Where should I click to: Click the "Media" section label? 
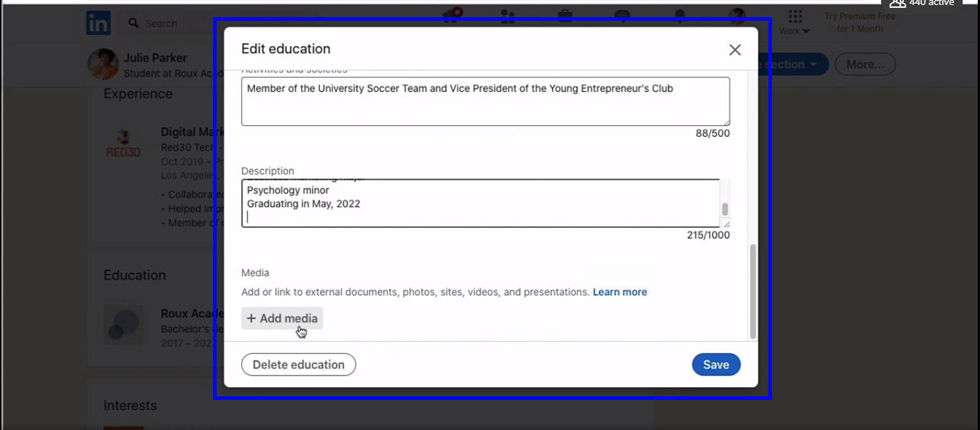[255, 273]
